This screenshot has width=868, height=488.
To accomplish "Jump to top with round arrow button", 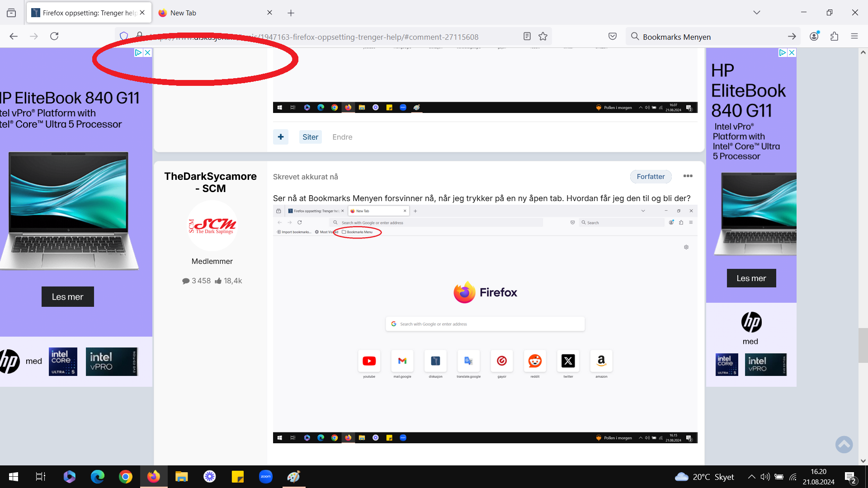I will [x=844, y=445].
